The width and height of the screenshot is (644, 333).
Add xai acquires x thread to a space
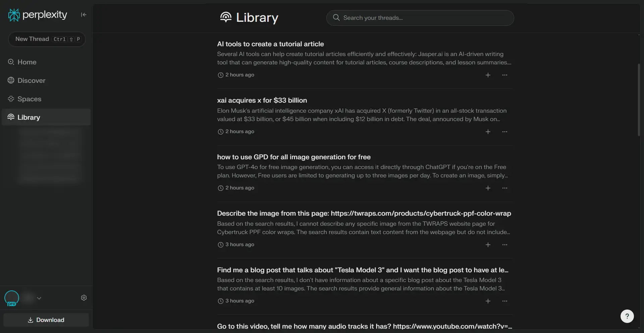coord(488,132)
